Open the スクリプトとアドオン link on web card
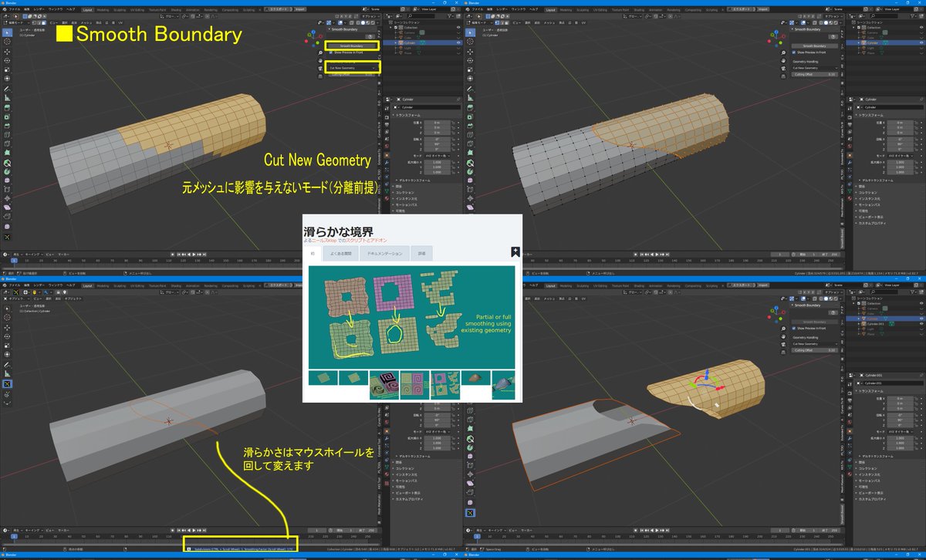 366,241
